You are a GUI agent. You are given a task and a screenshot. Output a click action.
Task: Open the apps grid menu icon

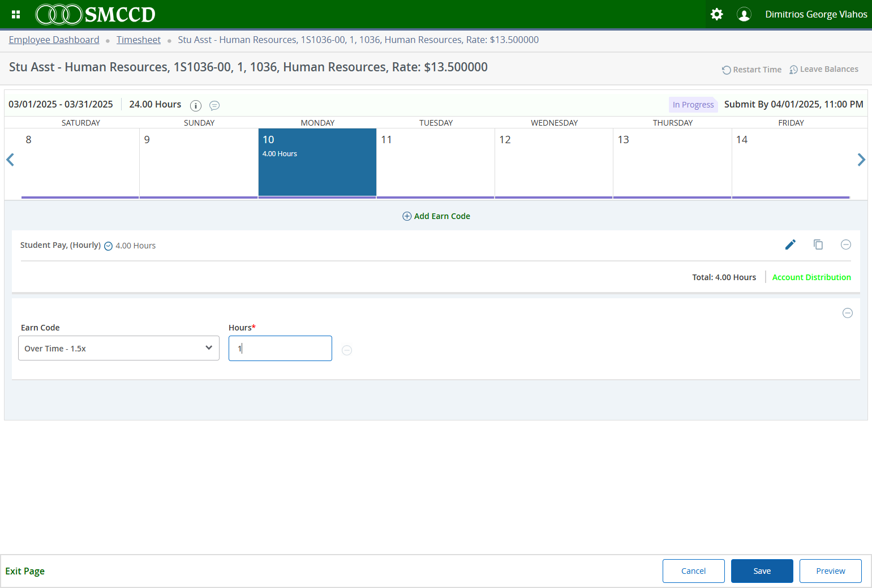tap(16, 14)
